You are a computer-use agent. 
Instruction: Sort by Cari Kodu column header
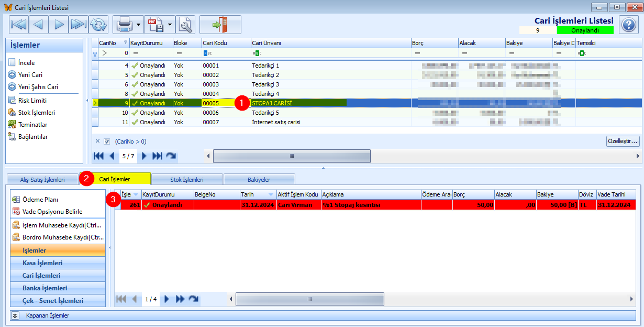226,43
